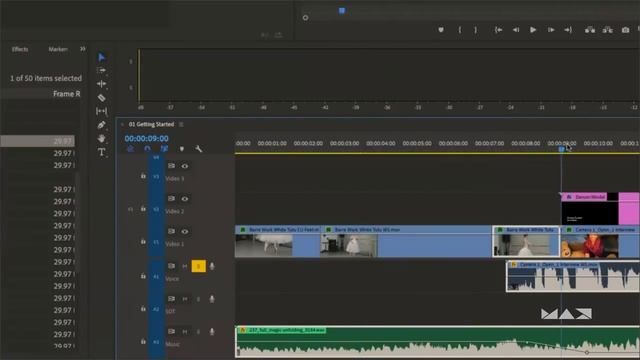Select 01 Getting Started sequence tab
The width and height of the screenshot is (640, 360).
click(x=151, y=124)
